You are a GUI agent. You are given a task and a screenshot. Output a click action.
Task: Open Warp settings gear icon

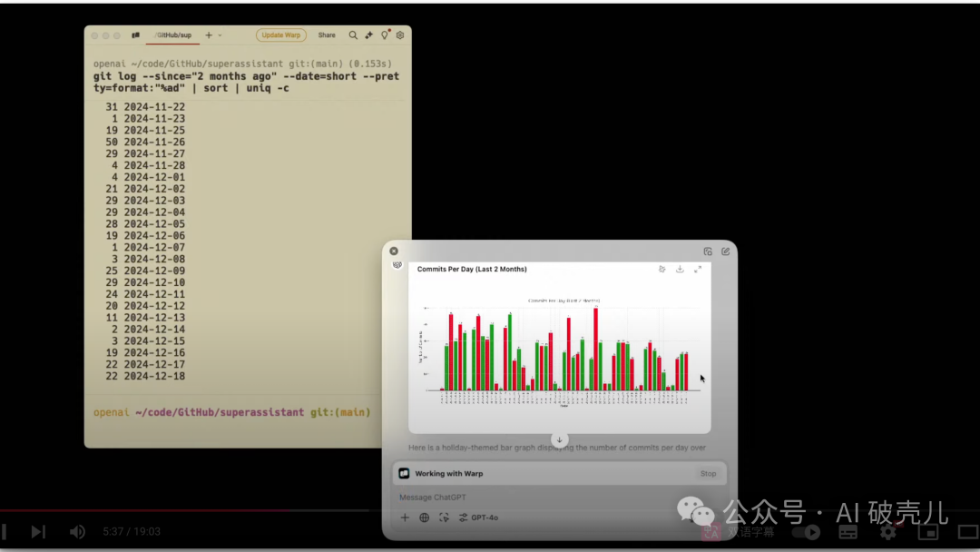coord(399,35)
